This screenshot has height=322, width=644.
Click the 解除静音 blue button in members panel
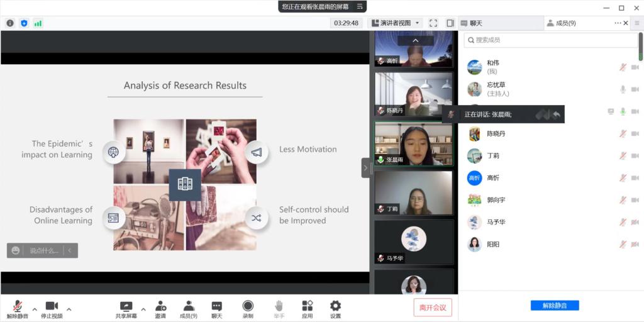point(555,306)
